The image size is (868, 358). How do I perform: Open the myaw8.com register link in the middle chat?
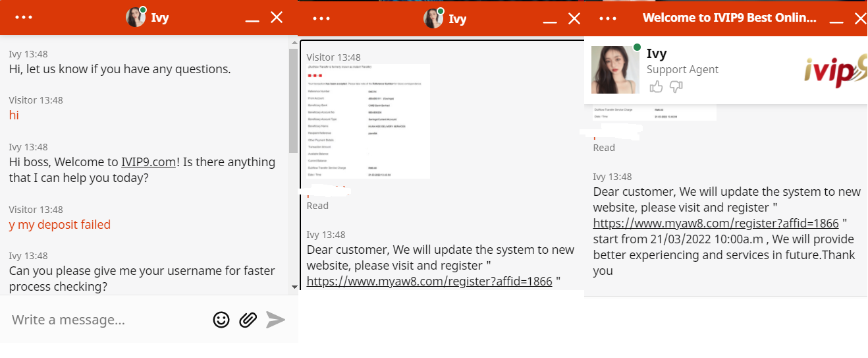429,282
